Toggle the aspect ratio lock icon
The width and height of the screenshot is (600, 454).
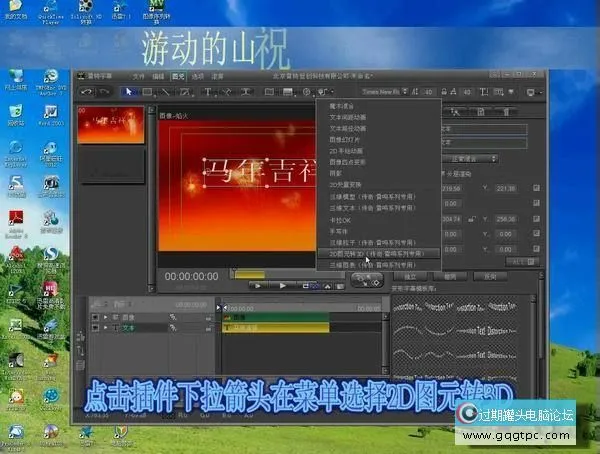(x=472, y=219)
